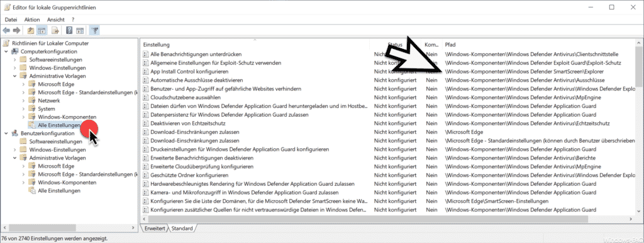Screen dimensions: 644x243
Task: Click policy icon beside 'Automatische Ausschlüsse deaktivieren'
Action: 145,80
